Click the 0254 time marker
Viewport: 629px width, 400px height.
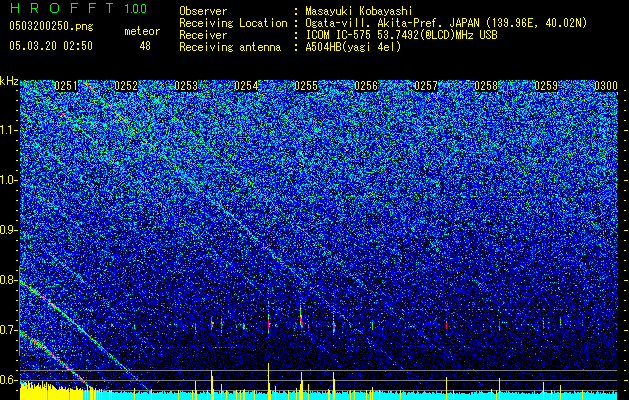click(x=246, y=86)
